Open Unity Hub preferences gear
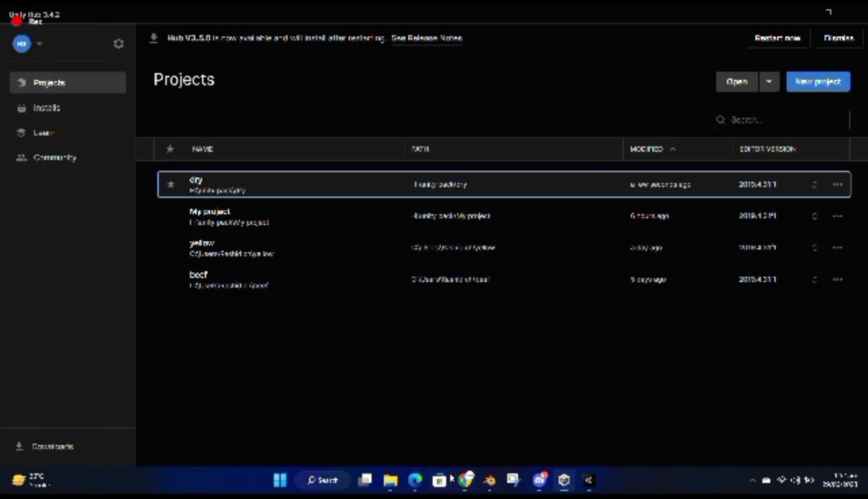 click(118, 43)
